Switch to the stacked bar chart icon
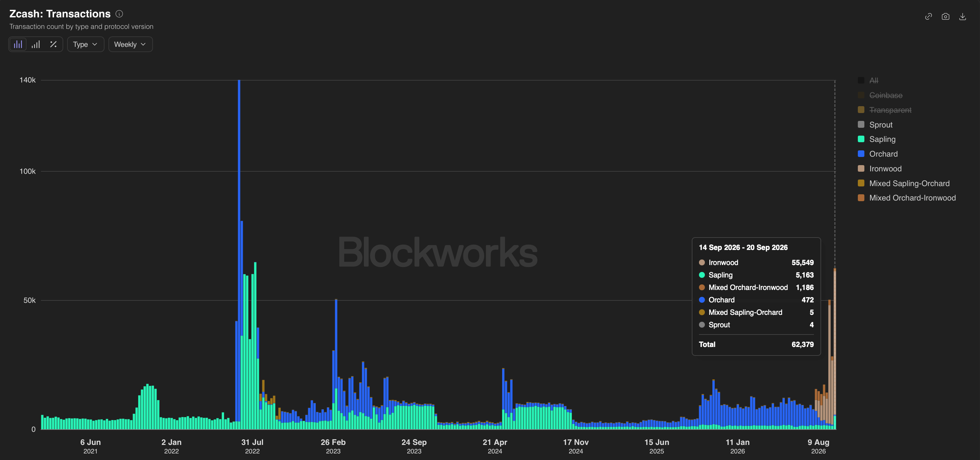 (x=36, y=44)
